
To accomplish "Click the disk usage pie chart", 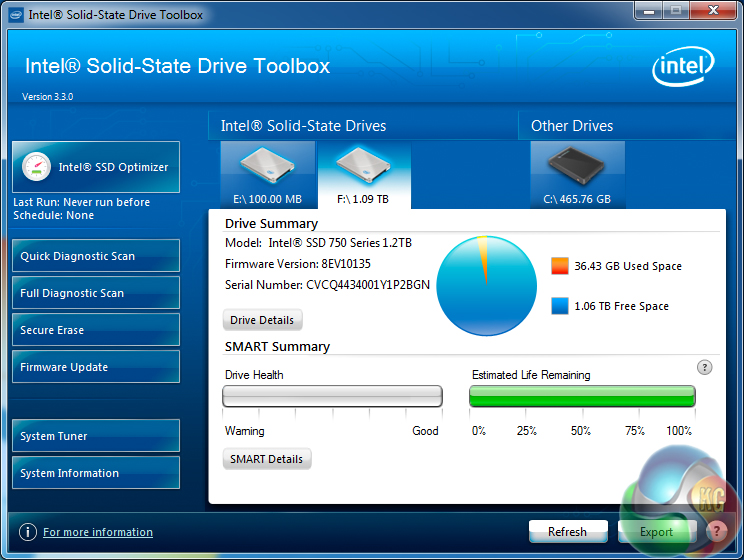I will coord(486,286).
